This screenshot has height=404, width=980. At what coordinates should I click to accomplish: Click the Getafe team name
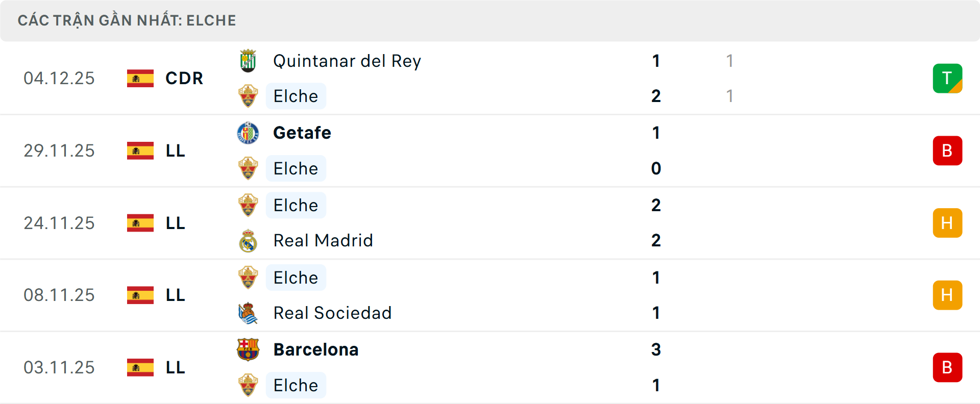302,133
